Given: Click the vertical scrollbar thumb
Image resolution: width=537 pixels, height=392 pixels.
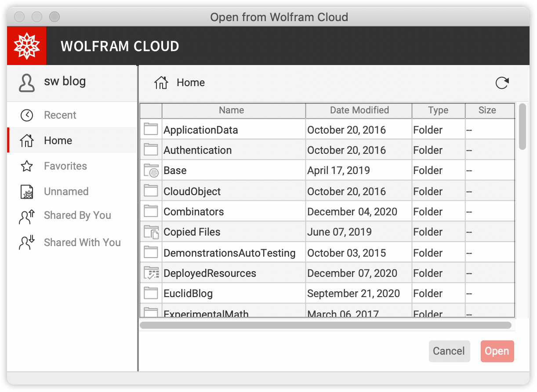Looking at the screenshot, I should (x=522, y=127).
